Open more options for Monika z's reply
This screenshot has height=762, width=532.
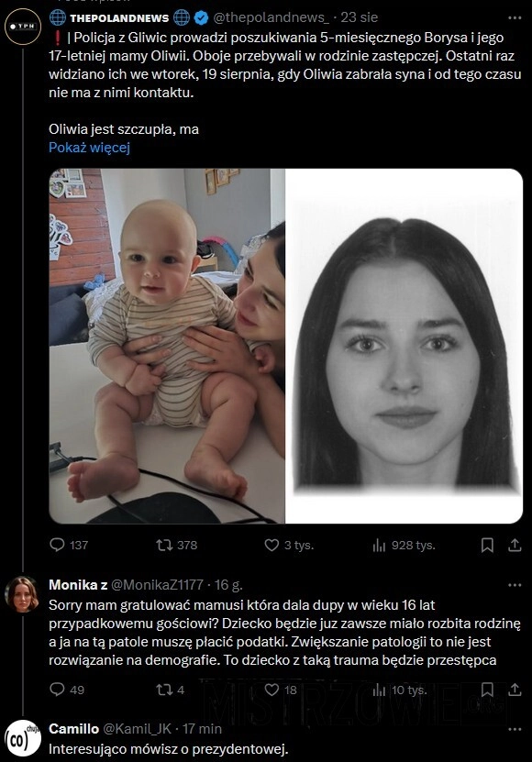[515, 585]
